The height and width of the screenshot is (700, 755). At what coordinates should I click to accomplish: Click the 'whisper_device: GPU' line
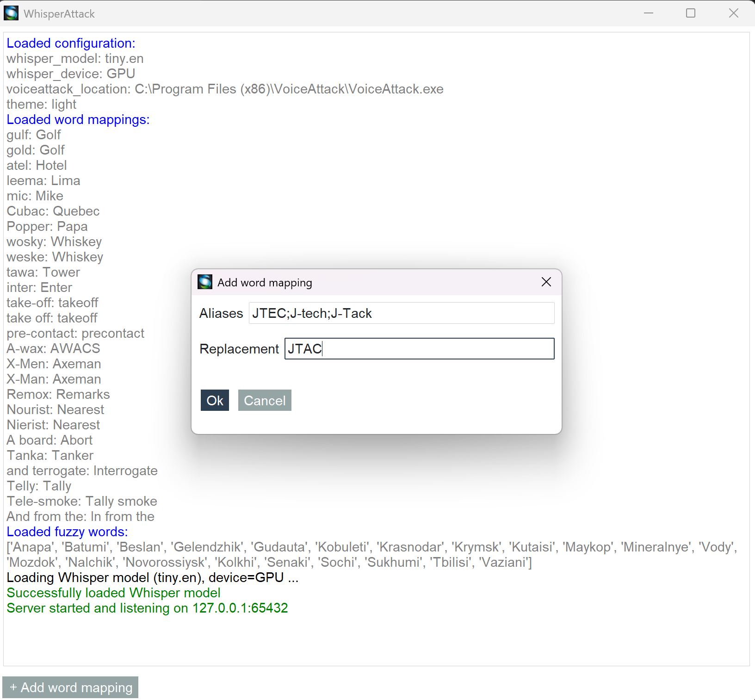click(71, 74)
